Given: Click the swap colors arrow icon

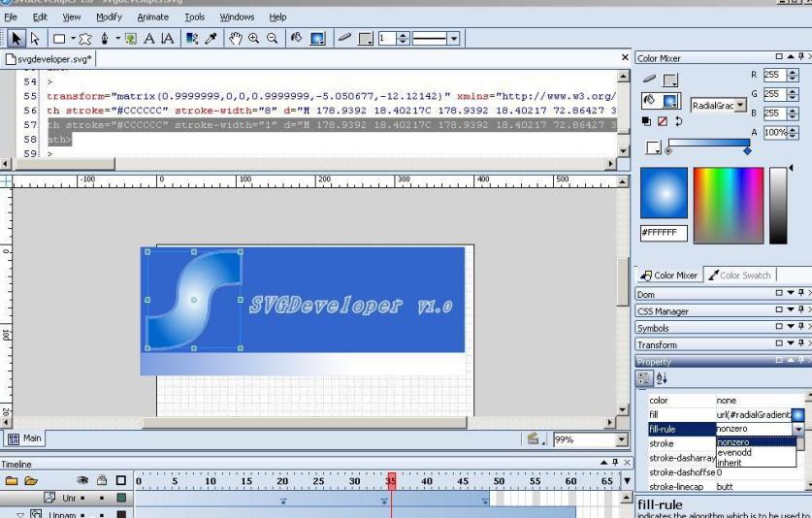Looking at the screenshot, I should [x=675, y=121].
